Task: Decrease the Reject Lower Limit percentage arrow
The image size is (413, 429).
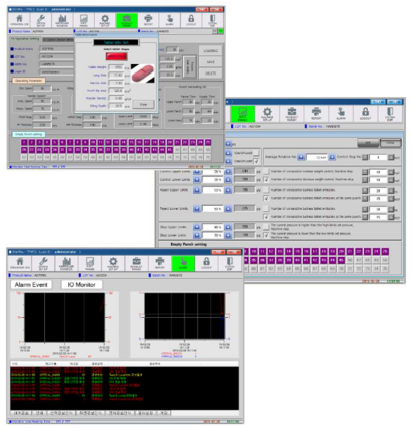Action: click(197, 209)
